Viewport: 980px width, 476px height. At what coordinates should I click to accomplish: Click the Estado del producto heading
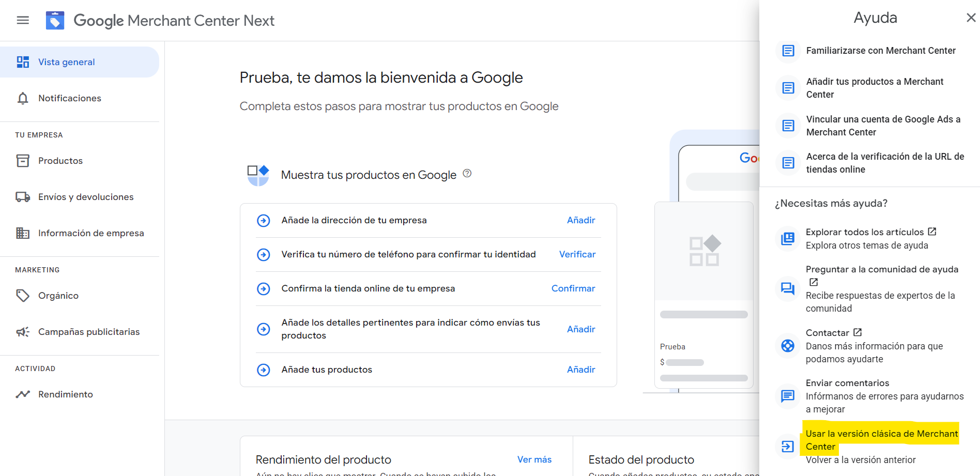click(x=641, y=459)
